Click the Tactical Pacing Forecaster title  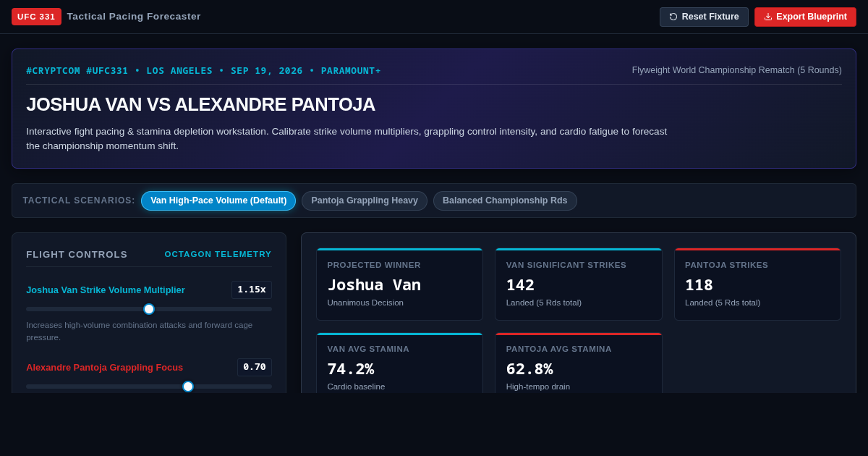(134, 17)
